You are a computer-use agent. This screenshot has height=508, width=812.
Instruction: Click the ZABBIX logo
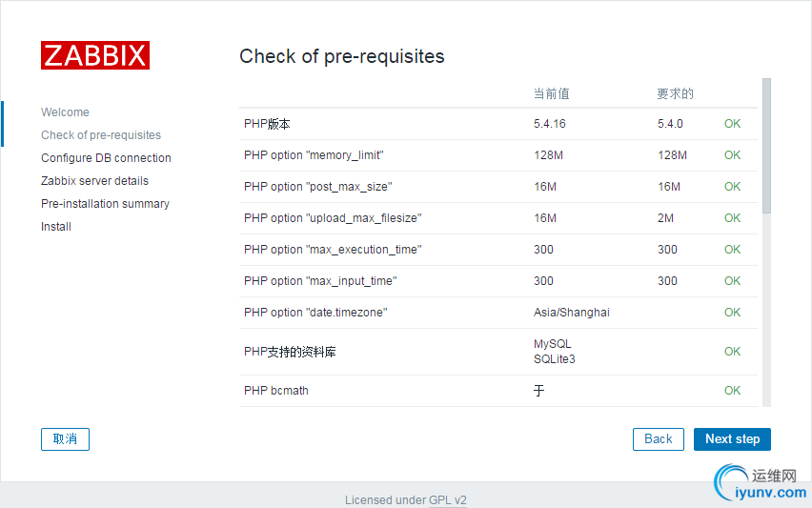tap(95, 55)
